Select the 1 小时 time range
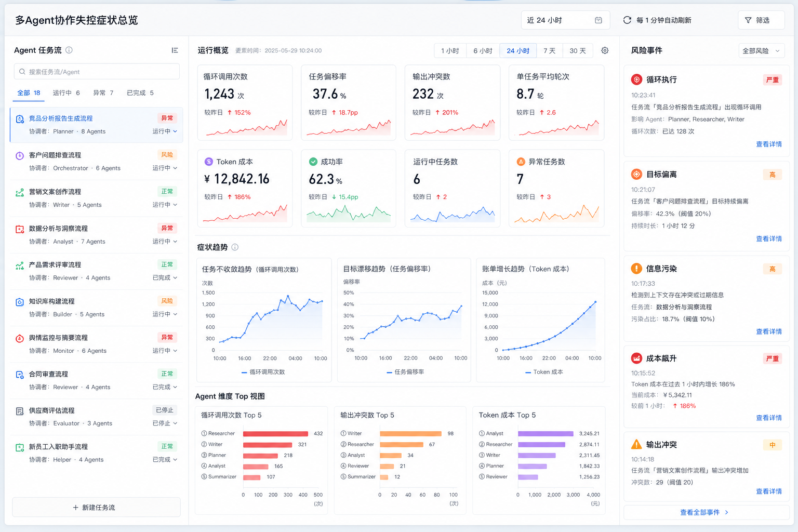 (450, 51)
